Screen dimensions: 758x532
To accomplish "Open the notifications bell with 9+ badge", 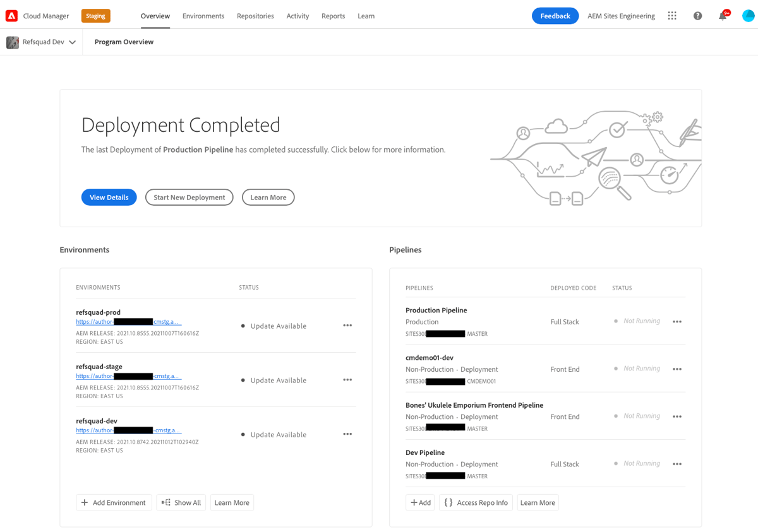I will [722, 16].
